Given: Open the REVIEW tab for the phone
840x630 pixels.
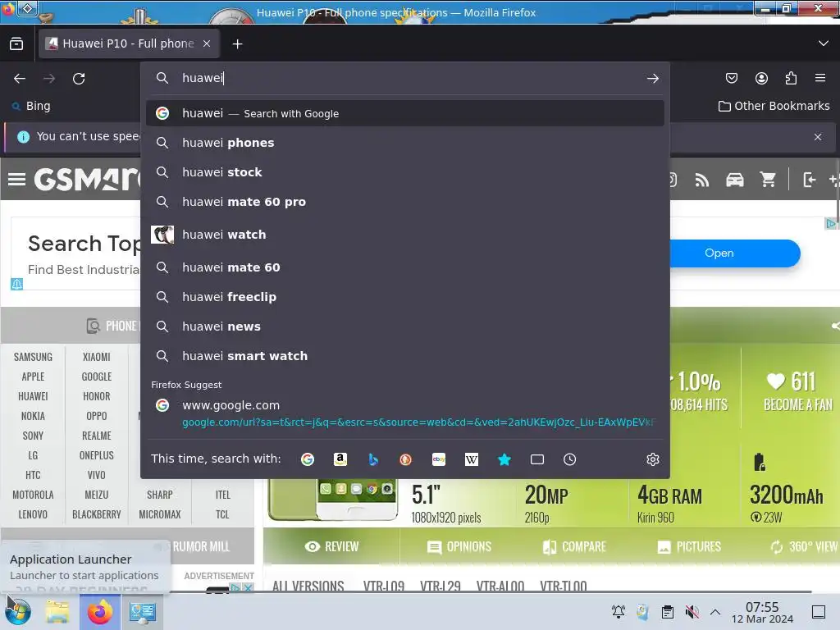Looking at the screenshot, I should pos(331,546).
